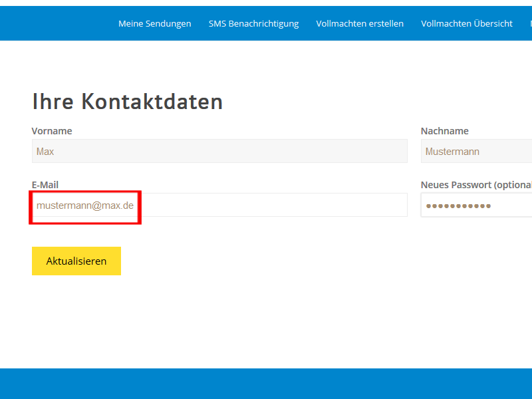Click the mustermann@max.de address text
The width and height of the screenshot is (532, 399).
[85, 205]
